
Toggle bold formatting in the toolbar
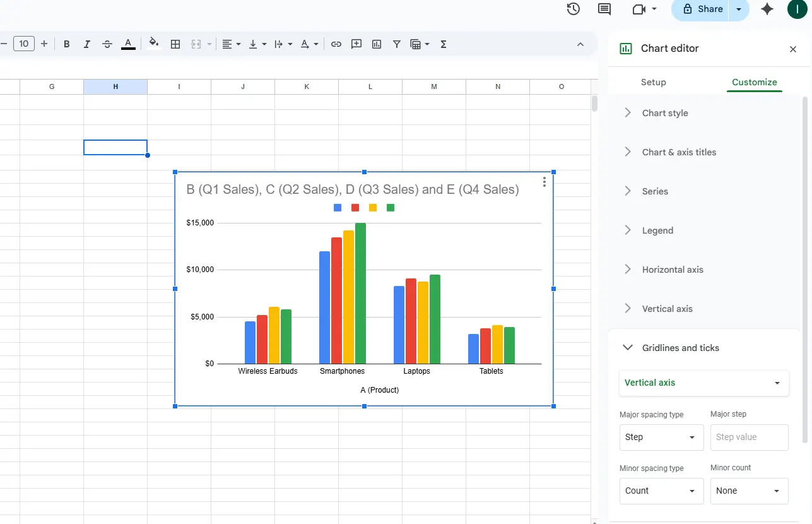click(x=67, y=44)
